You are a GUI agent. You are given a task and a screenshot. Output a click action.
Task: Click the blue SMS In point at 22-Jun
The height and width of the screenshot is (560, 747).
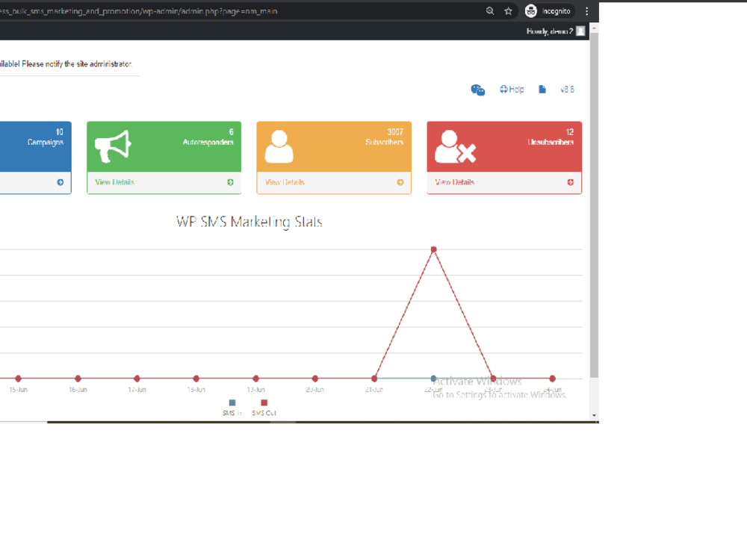coord(433,378)
